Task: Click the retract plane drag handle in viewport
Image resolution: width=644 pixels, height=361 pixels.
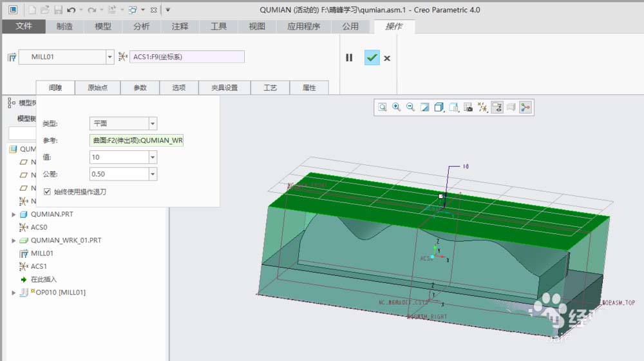Action: [x=440, y=196]
